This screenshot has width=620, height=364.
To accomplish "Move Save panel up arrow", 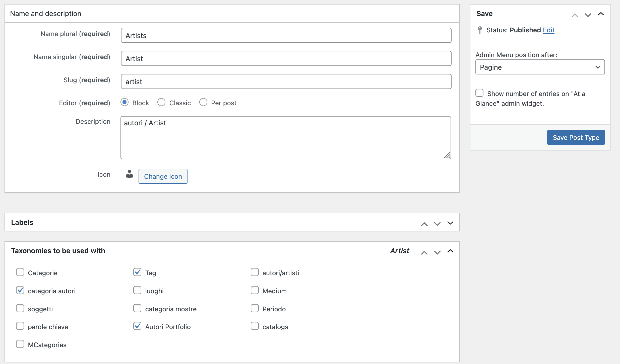I will 575,15.
